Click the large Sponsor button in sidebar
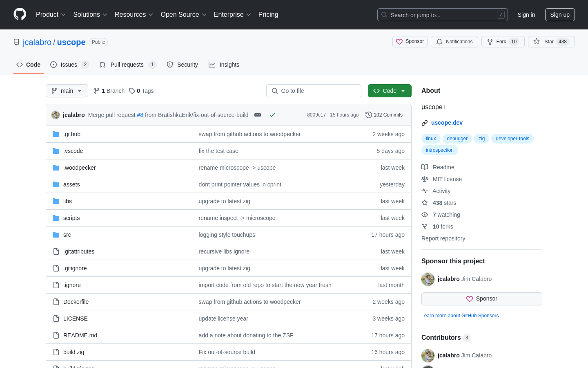Viewport: 588px width, 368px height. coord(482,299)
